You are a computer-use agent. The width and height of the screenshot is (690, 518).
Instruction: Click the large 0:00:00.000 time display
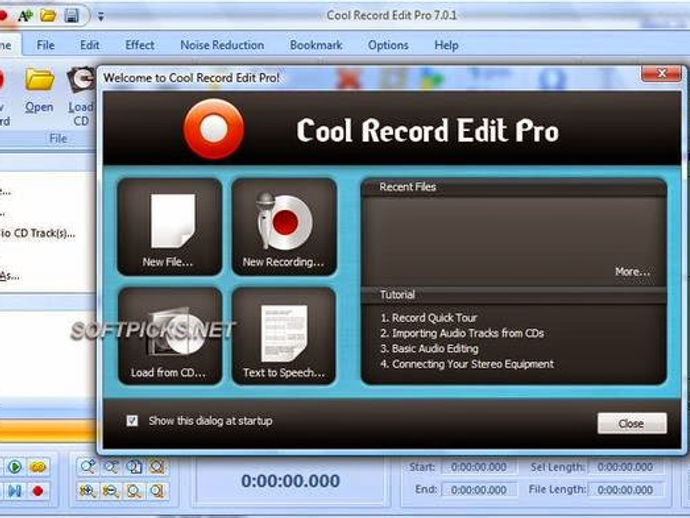[290, 481]
